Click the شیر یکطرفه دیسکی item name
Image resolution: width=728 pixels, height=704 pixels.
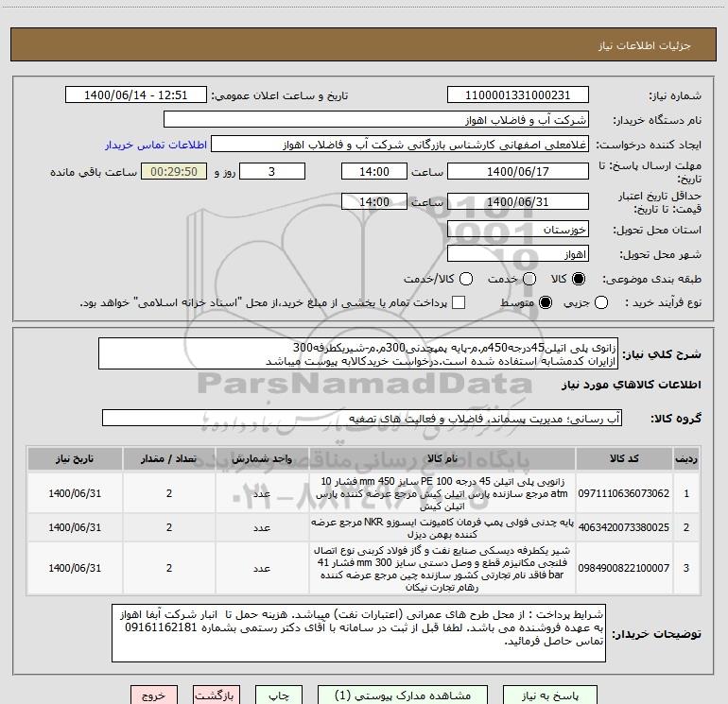[x=442, y=569]
